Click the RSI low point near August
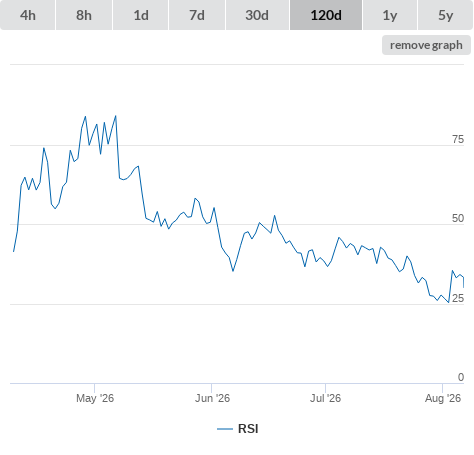 (x=449, y=302)
